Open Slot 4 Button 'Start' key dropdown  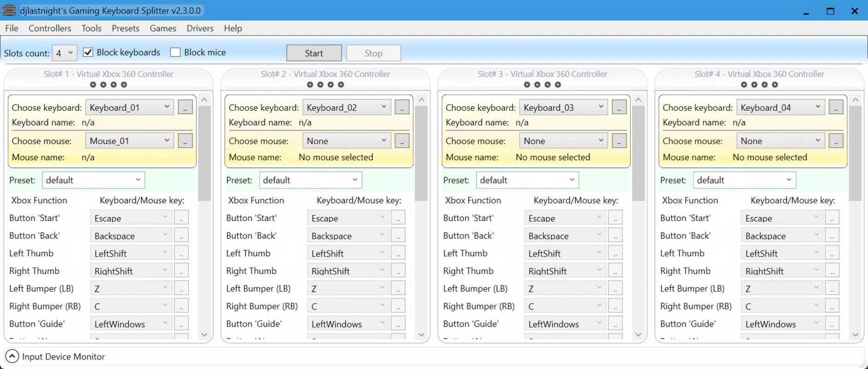[782, 218]
